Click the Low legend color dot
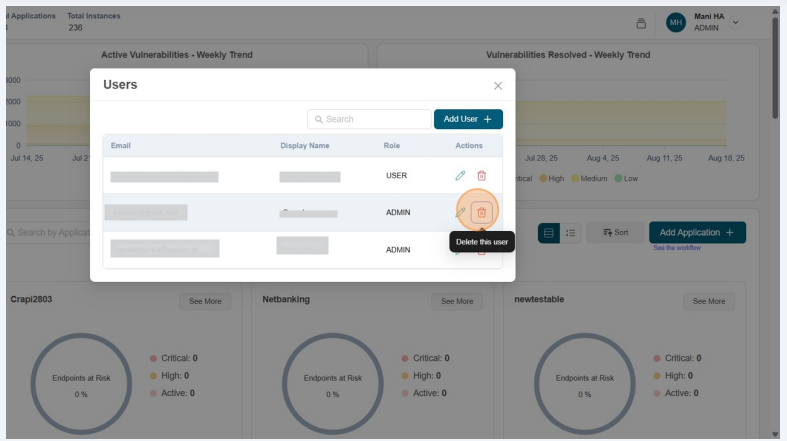787x441 pixels. [x=619, y=179]
